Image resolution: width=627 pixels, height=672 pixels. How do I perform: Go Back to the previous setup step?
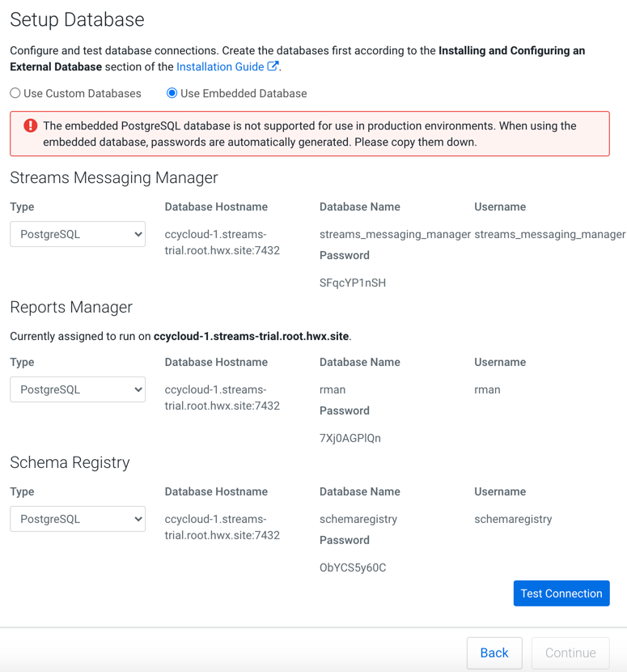(494, 653)
